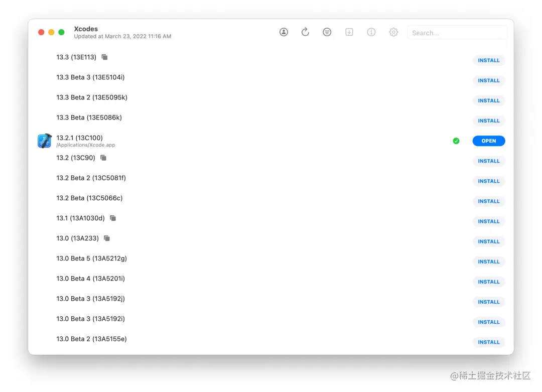Open the account sign-in icon in toolbar

284,32
